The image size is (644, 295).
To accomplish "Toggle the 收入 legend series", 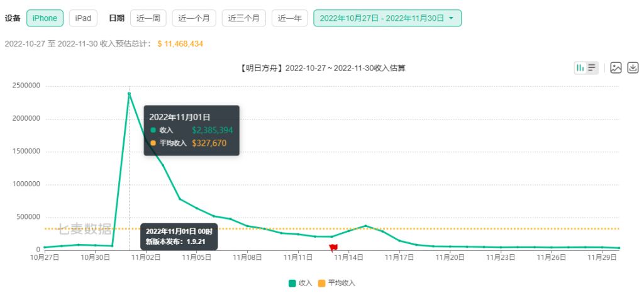I will (301, 283).
